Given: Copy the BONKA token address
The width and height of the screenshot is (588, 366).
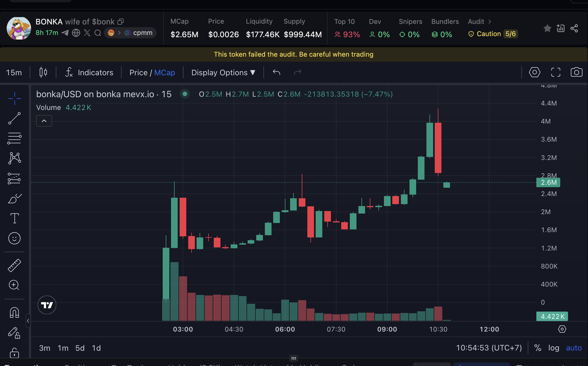Looking at the screenshot, I should [x=120, y=22].
